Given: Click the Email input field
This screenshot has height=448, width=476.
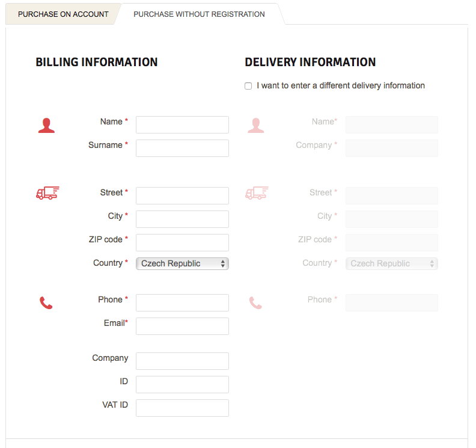Looking at the screenshot, I should click(x=182, y=326).
